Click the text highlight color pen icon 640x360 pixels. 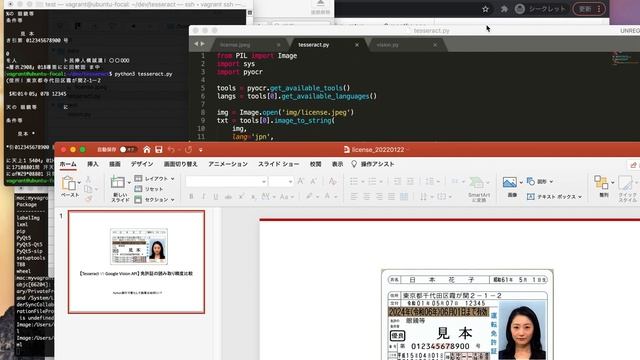(309, 196)
